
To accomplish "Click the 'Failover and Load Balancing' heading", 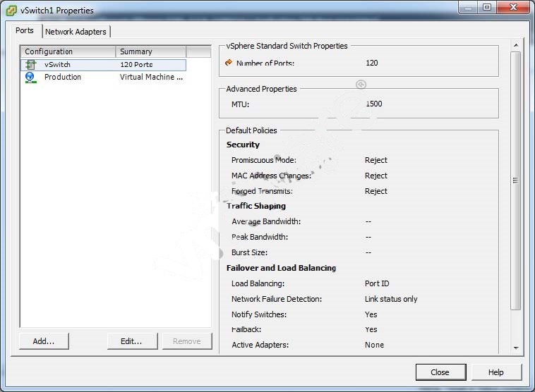I will [x=281, y=268].
